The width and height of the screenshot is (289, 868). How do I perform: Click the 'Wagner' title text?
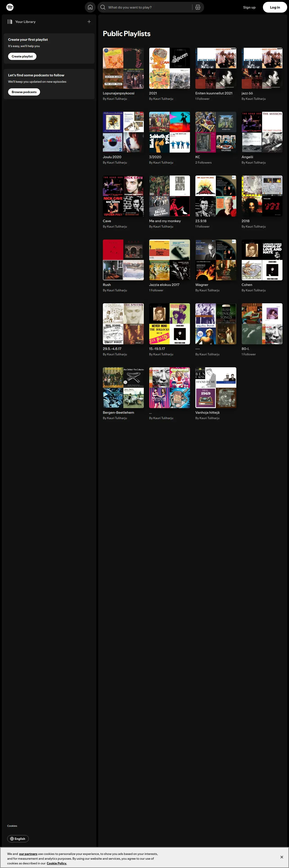click(x=202, y=285)
